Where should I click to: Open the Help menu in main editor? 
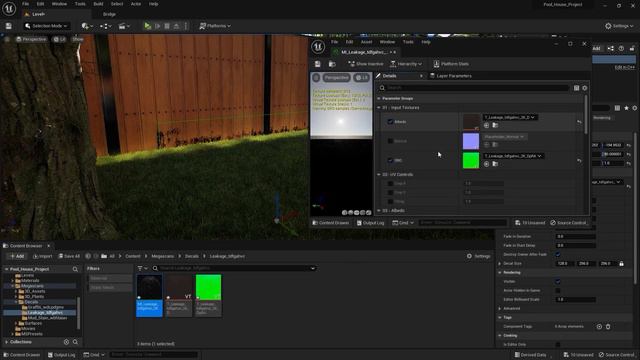[153, 4]
